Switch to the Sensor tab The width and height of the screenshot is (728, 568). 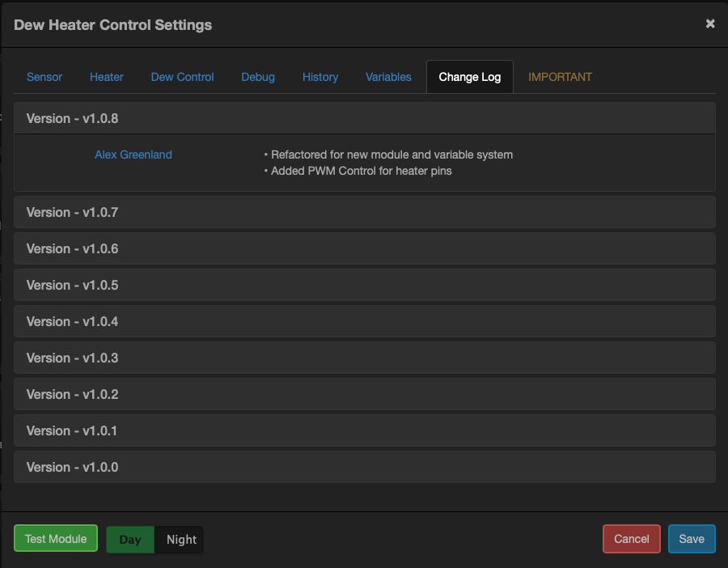pos(44,77)
